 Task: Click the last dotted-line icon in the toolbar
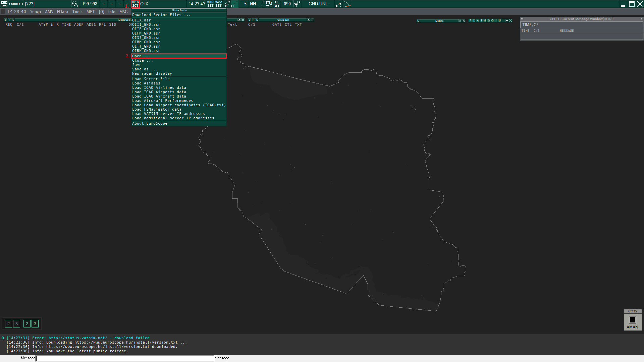pos(347,4)
